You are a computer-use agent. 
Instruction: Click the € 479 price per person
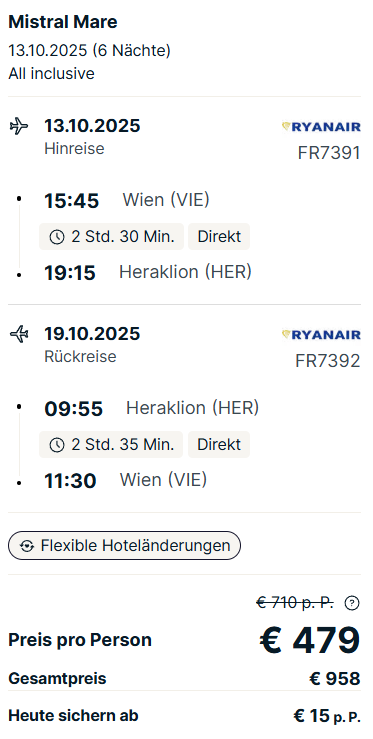point(310,640)
